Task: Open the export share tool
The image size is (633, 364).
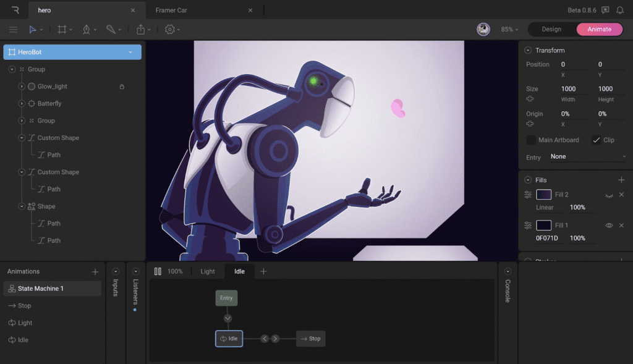Action: point(141,29)
